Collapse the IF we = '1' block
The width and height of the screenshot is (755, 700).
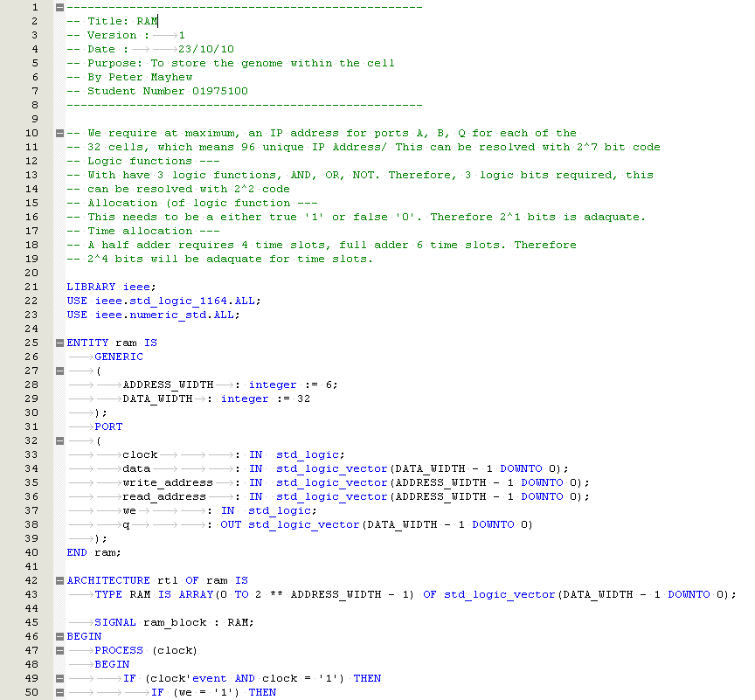59,692
